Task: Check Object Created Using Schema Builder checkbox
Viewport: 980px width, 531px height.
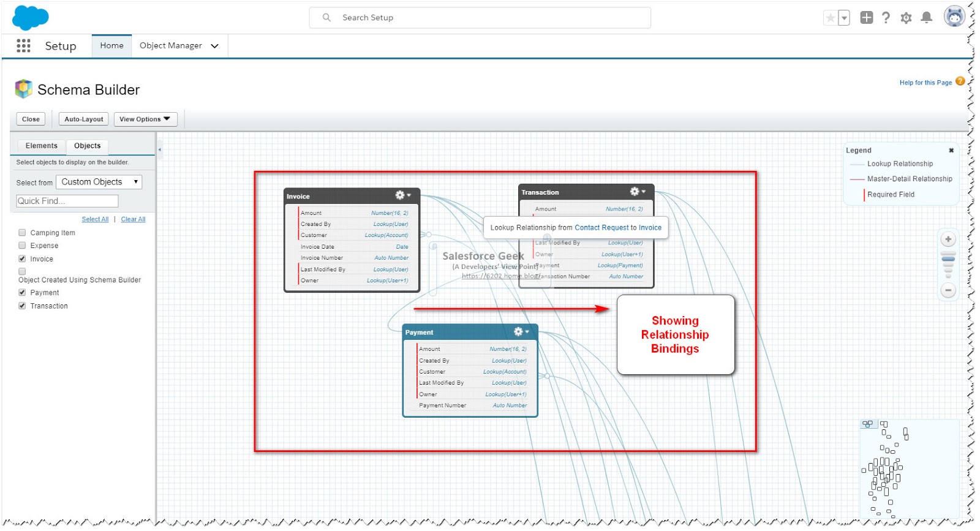Action: pyautogui.click(x=22, y=271)
